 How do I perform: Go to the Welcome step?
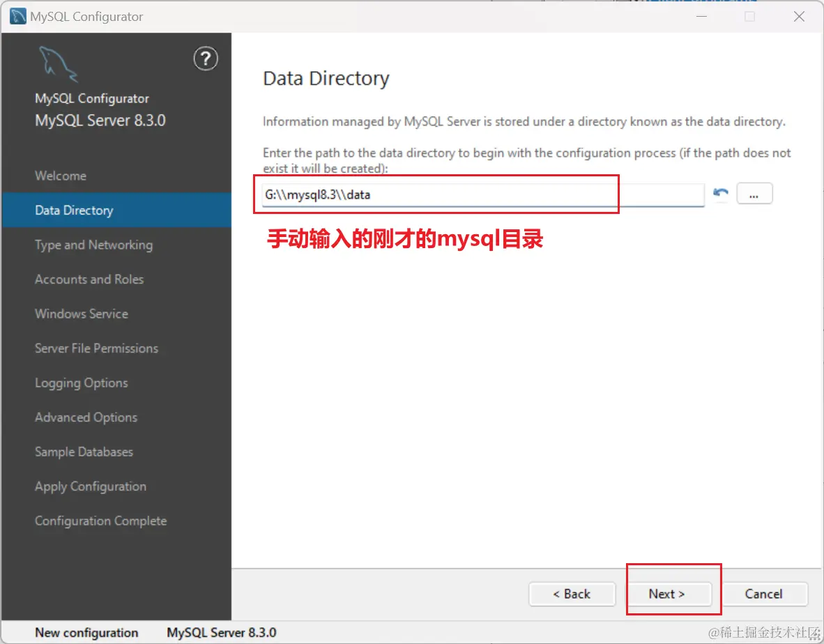(61, 176)
